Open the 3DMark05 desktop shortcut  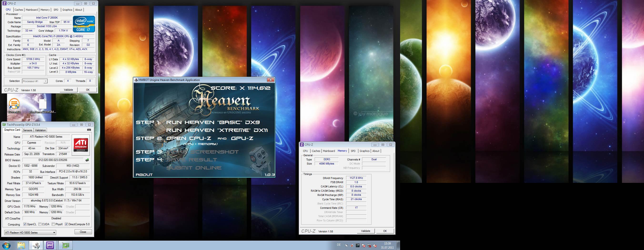pyautogui.click(x=14, y=106)
